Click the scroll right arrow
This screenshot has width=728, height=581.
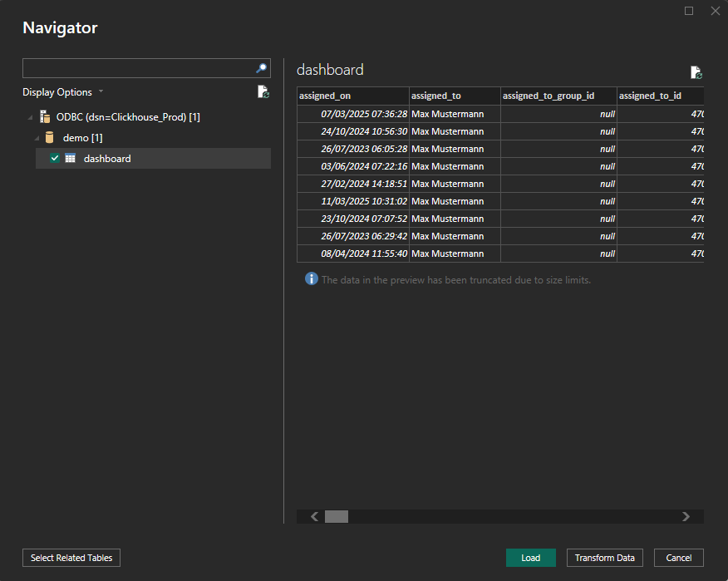[686, 516]
